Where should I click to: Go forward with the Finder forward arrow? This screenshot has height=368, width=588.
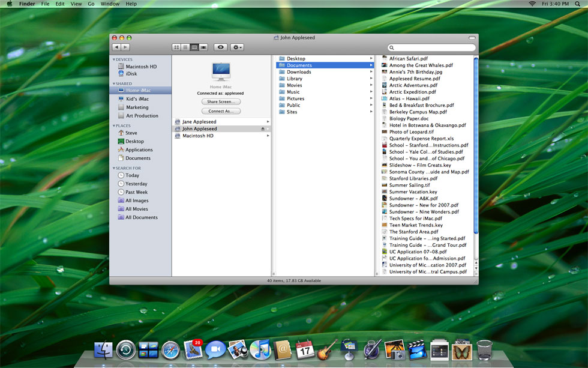(x=125, y=47)
